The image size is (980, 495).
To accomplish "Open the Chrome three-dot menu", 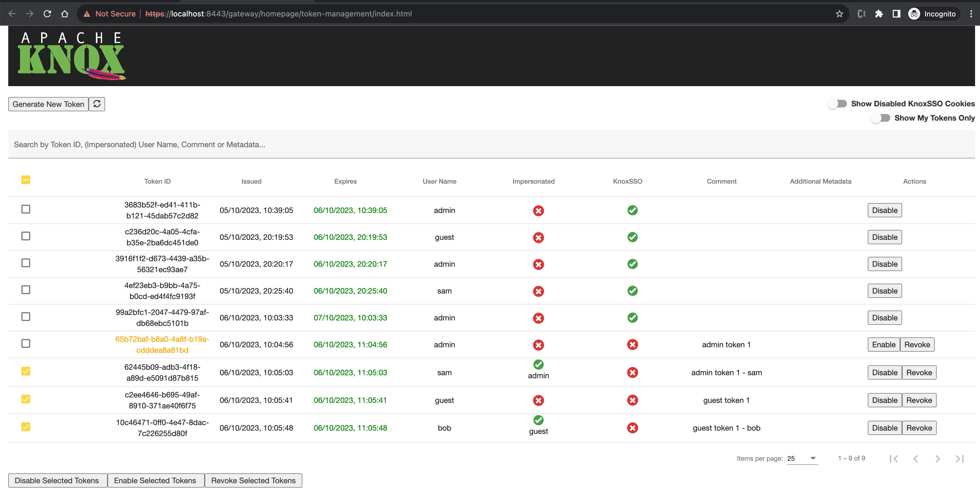I will point(971,14).
